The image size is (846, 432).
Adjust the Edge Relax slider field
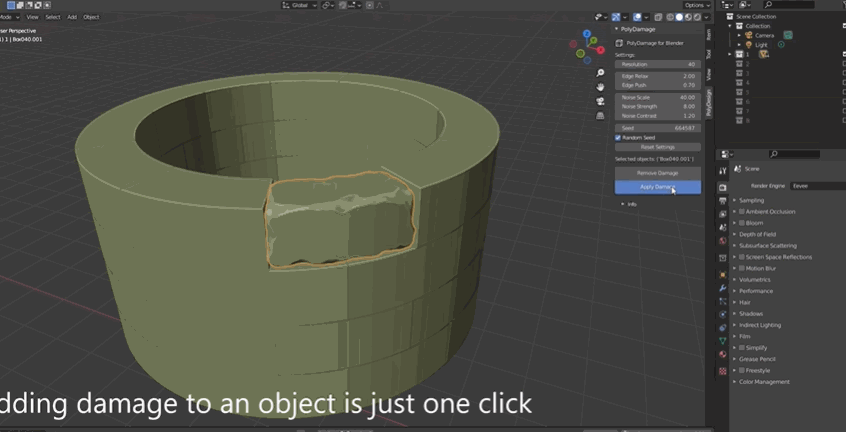658,76
